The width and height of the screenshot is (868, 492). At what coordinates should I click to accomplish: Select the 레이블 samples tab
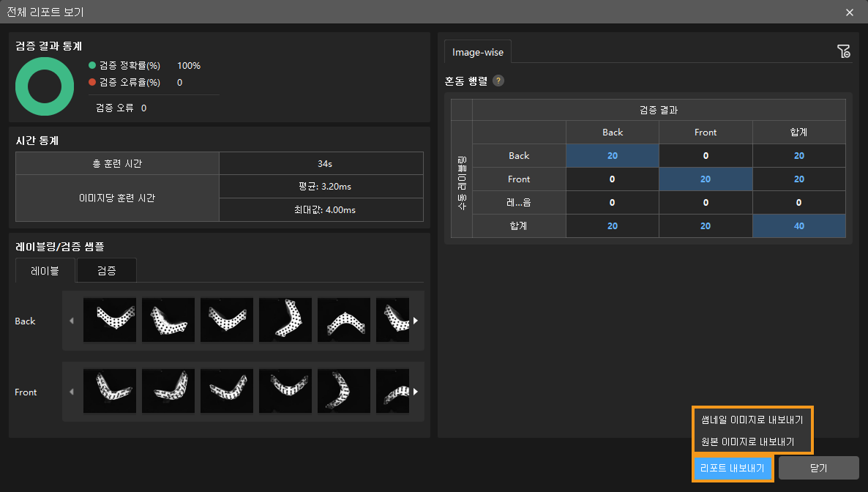pos(45,270)
